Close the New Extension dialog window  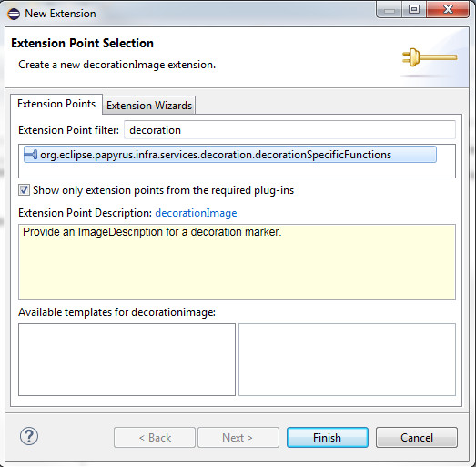tap(448, 10)
